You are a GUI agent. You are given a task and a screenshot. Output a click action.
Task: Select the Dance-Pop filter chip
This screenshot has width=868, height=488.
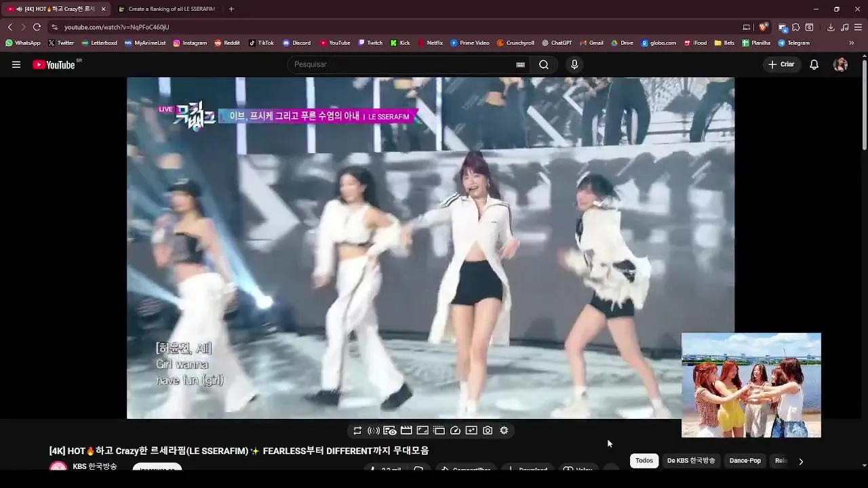coord(745,461)
